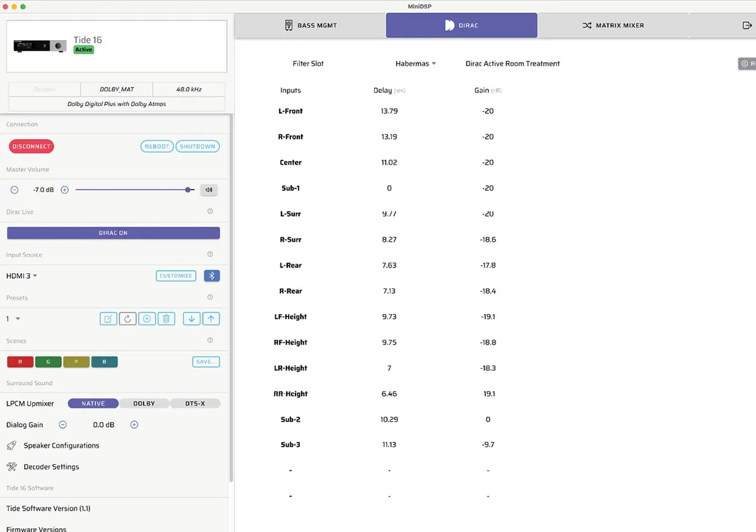
Task: Click the DISCONNECT button
Action: 31,147
